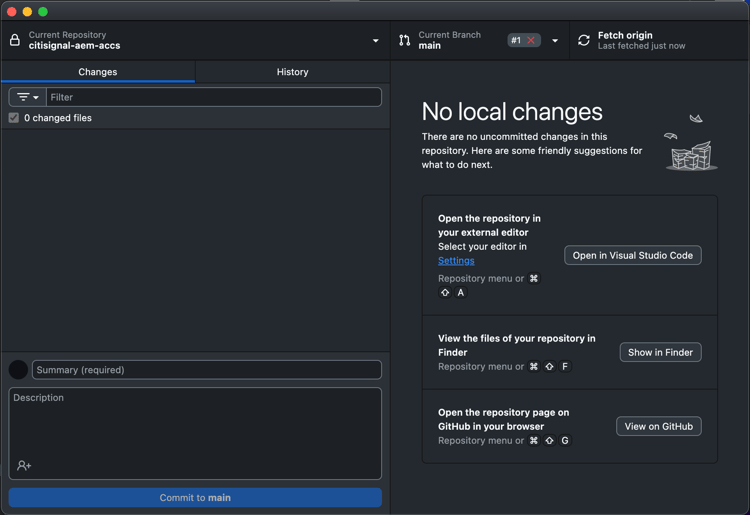Focus the Summary (required) field

[x=207, y=370]
